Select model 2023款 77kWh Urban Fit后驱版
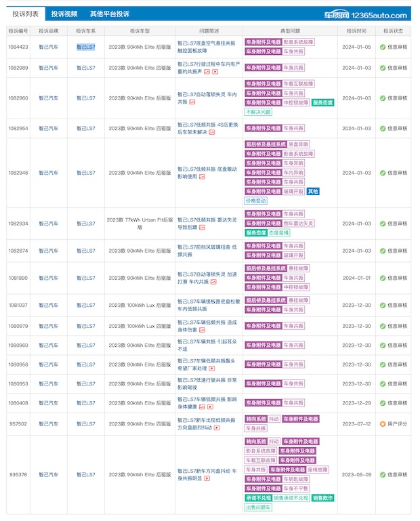The height and width of the screenshot is (521, 420). click(140, 224)
